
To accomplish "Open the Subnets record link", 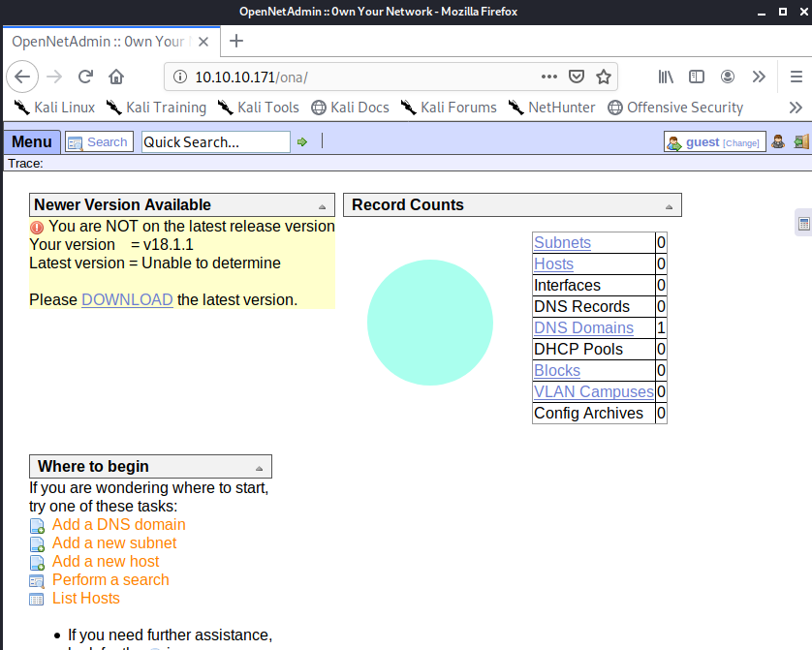I will coord(562,242).
